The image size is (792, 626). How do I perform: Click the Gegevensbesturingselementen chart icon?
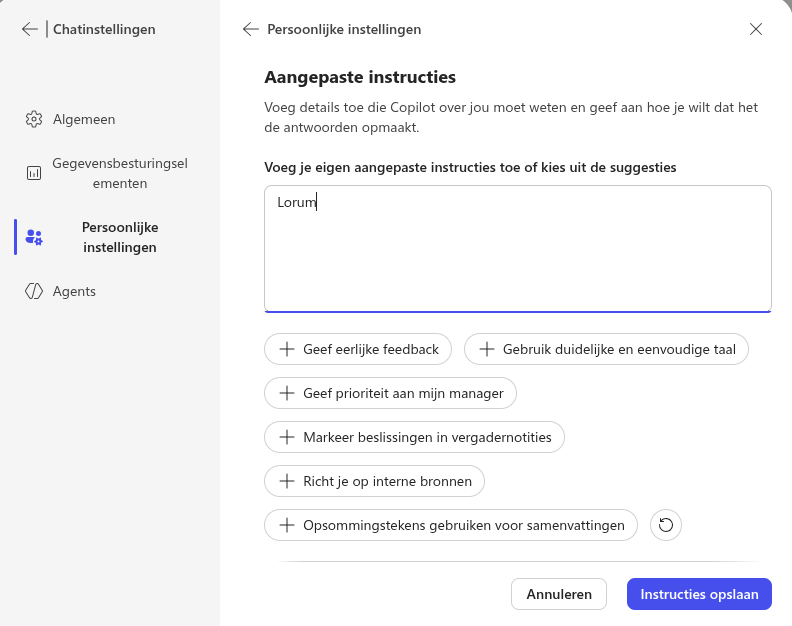coord(34,172)
